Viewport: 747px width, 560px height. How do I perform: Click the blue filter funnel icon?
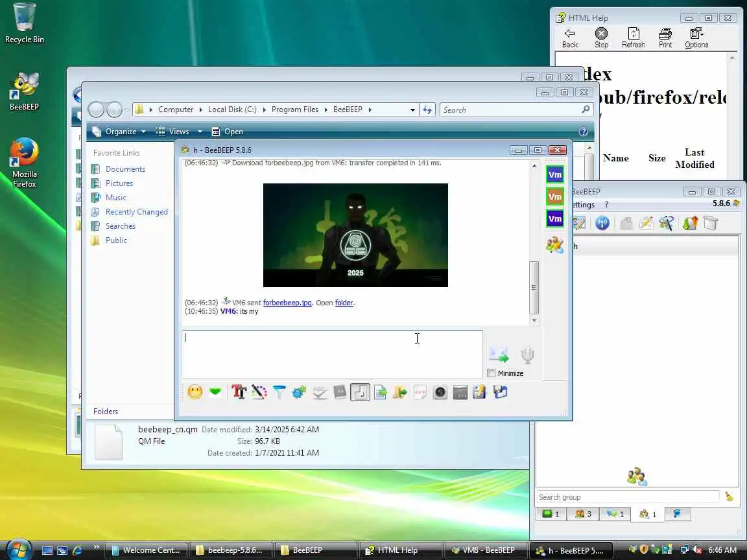[x=279, y=392]
